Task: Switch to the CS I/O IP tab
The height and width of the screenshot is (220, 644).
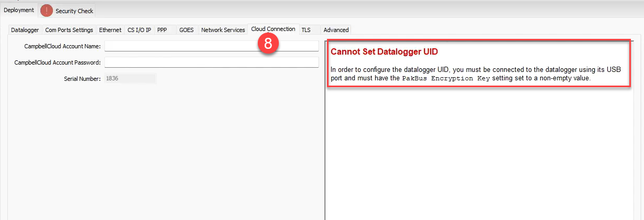Action: click(139, 30)
